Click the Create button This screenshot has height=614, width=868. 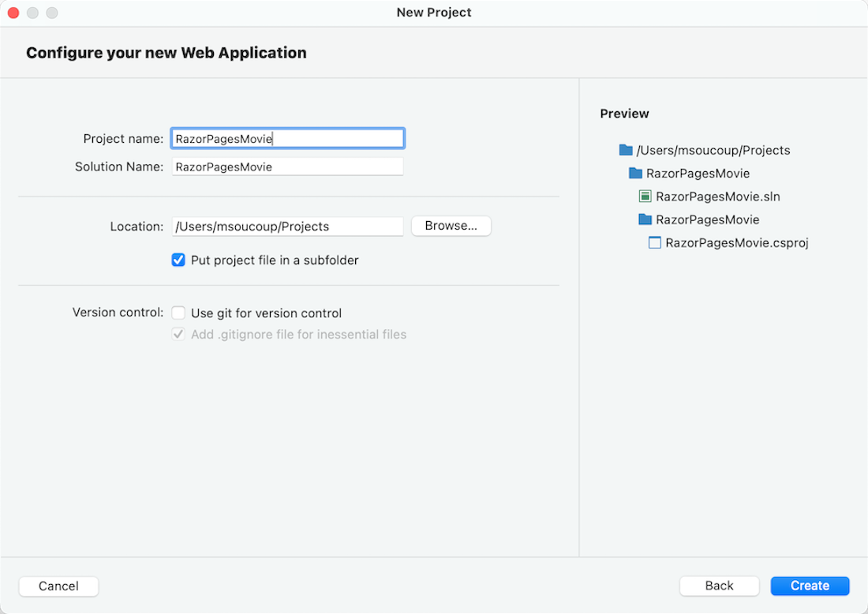810,586
